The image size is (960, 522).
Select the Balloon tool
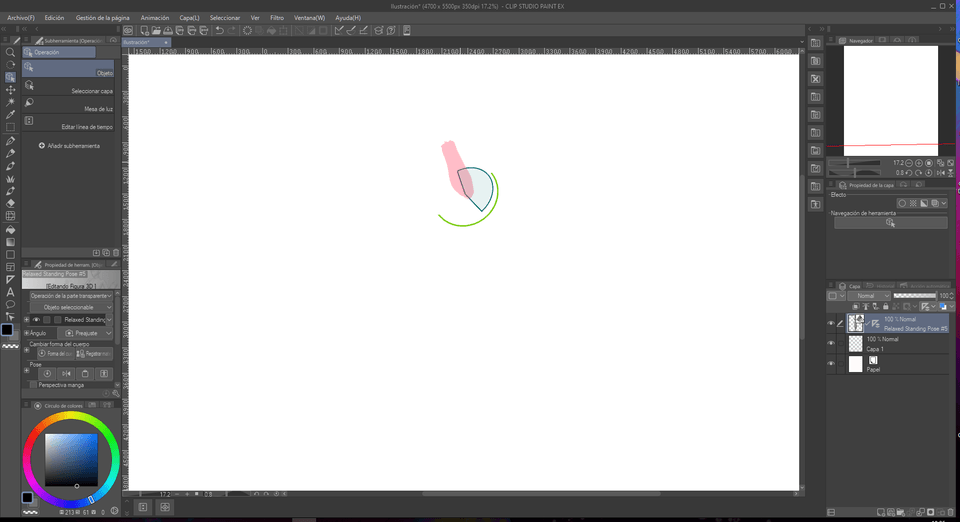(10, 304)
